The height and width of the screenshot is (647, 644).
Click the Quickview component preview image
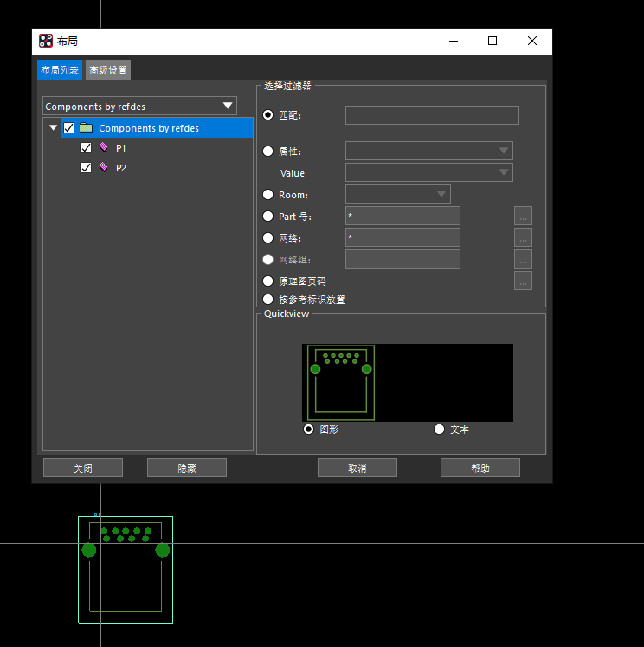[x=408, y=383]
